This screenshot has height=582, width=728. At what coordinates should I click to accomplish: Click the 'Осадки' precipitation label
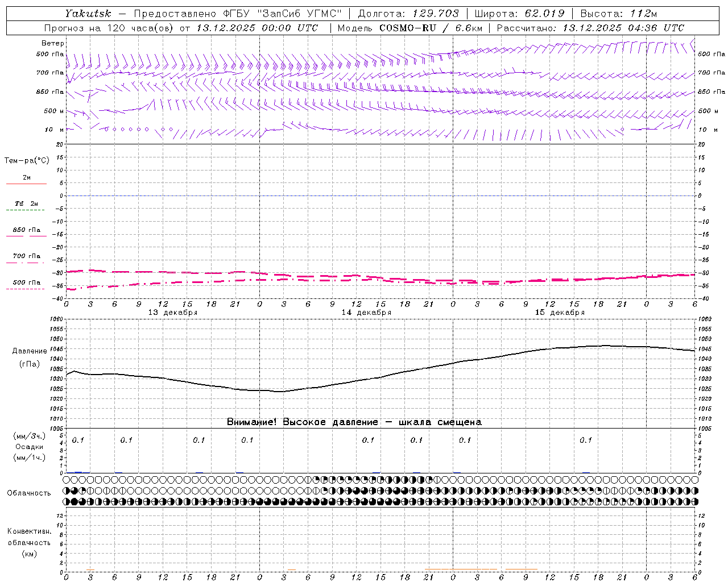pos(30,447)
